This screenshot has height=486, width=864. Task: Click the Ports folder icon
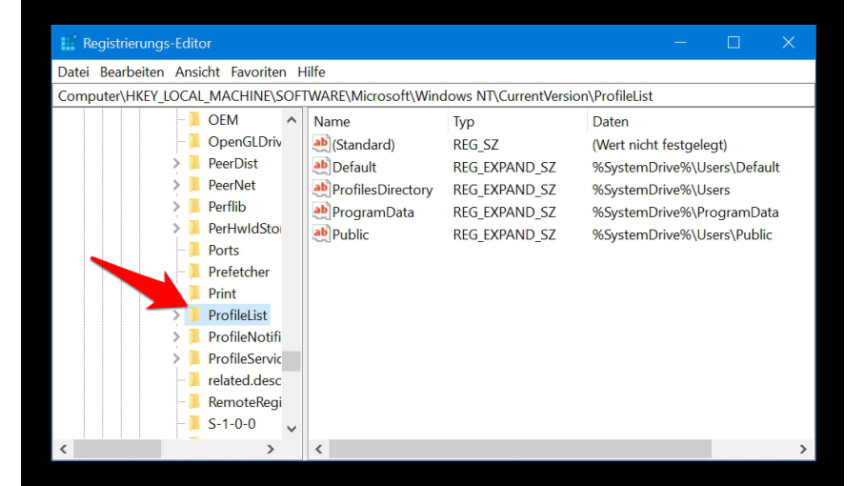(195, 250)
